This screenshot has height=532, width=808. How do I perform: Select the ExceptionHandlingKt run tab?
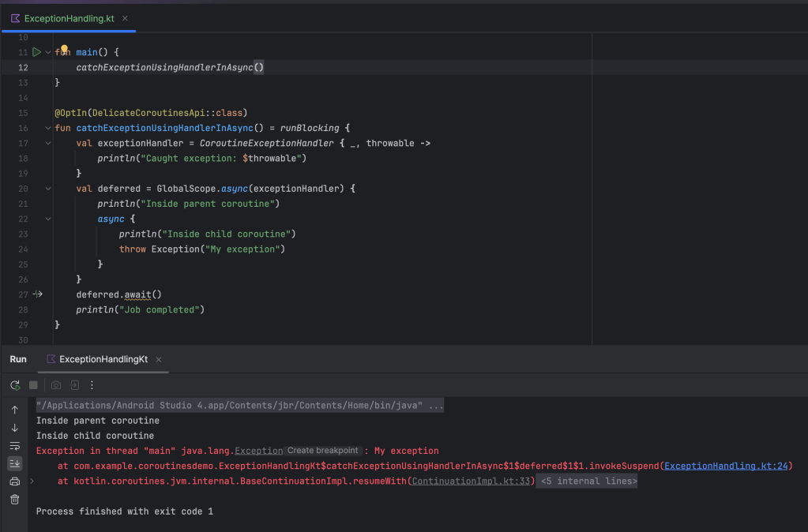tap(103, 359)
